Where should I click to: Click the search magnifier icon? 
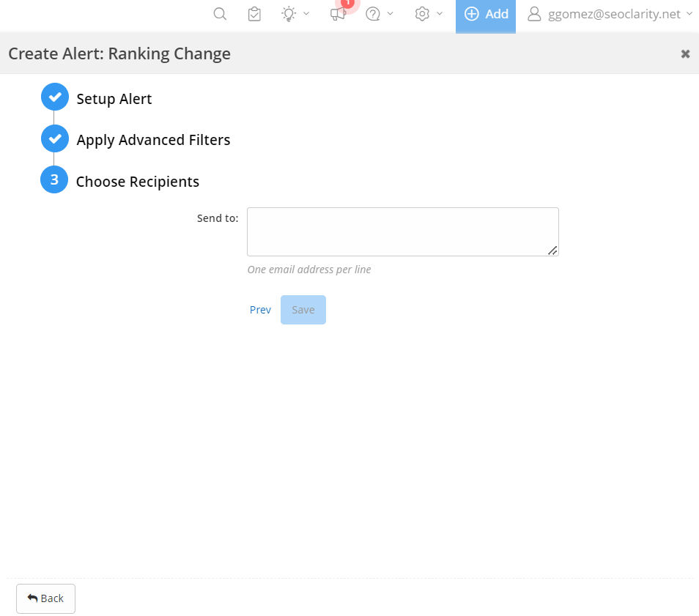pos(220,14)
